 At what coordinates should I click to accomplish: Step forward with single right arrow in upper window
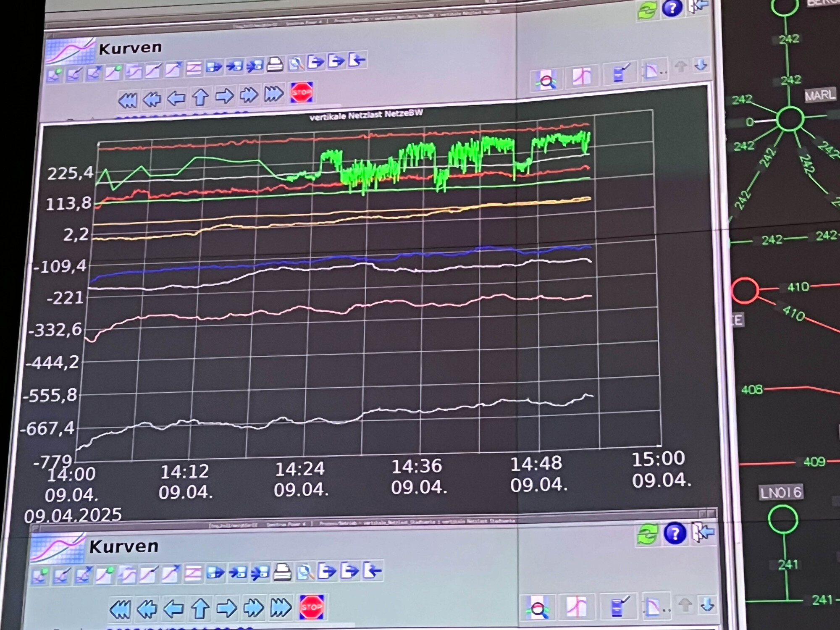click(x=224, y=96)
